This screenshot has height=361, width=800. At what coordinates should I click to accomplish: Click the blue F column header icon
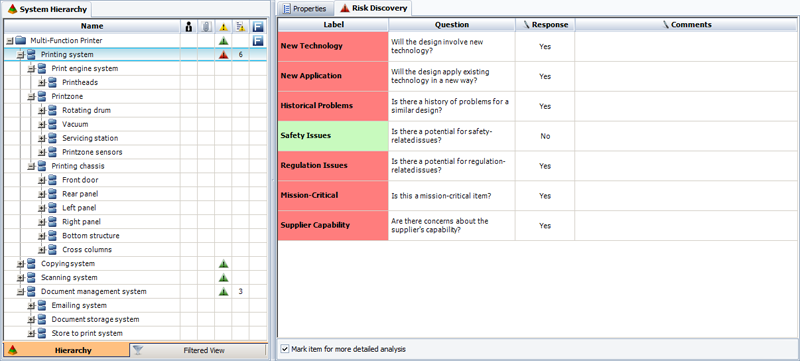tap(258, 26)
